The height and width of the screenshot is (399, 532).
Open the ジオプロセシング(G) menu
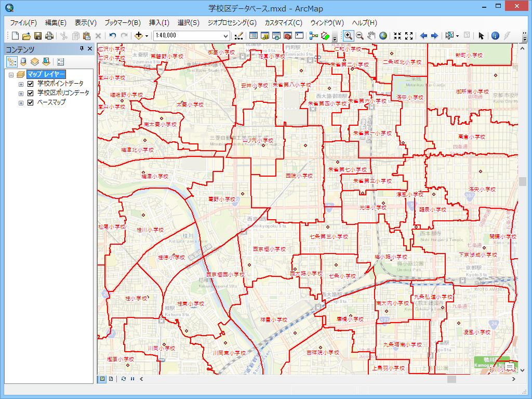coord(232,23)
